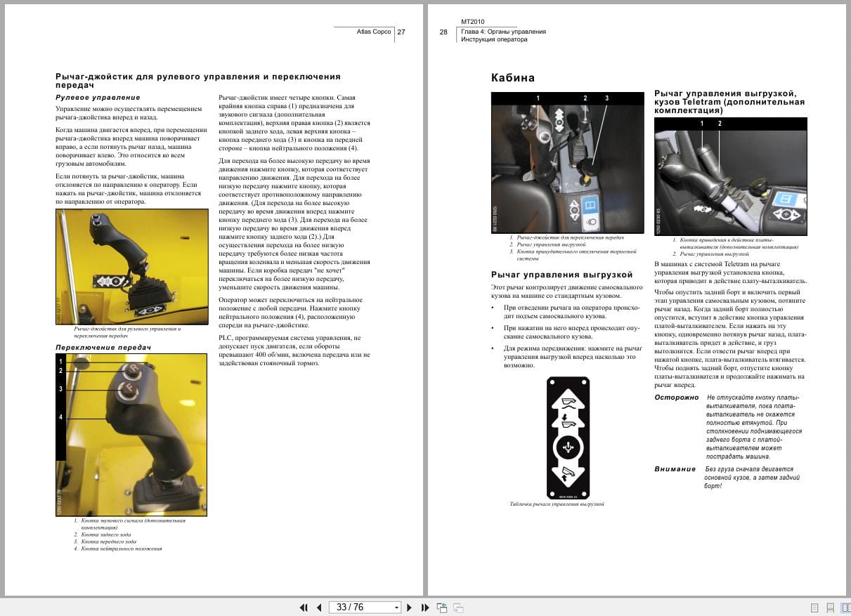
Task: Go back to previous view icon
Action: pos(442,608)
